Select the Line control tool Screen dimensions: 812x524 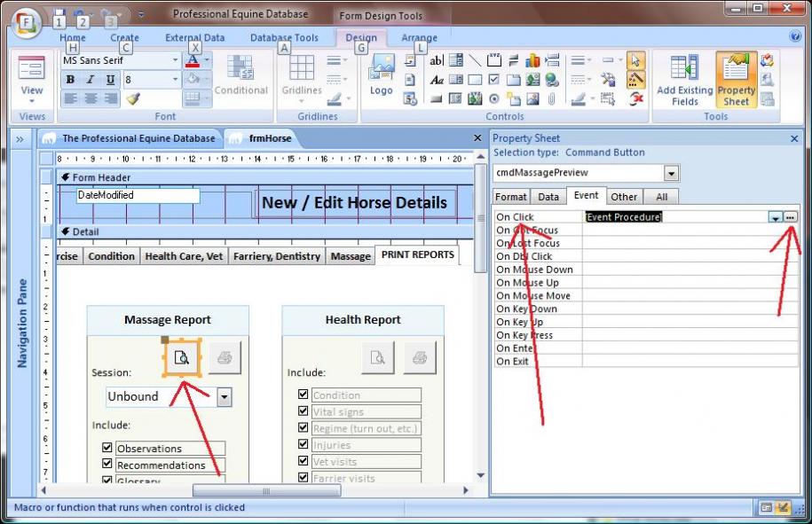point(475,60)
